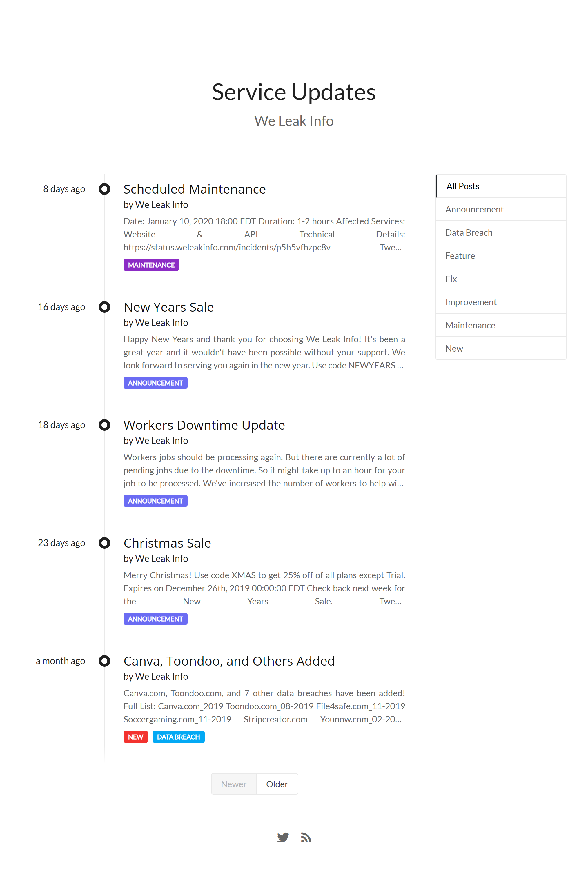The width and height of the screenshot is (588, 883).
Task: Click the Scheduled Maintenance timeline marker
Action: [x=104, y=189]
